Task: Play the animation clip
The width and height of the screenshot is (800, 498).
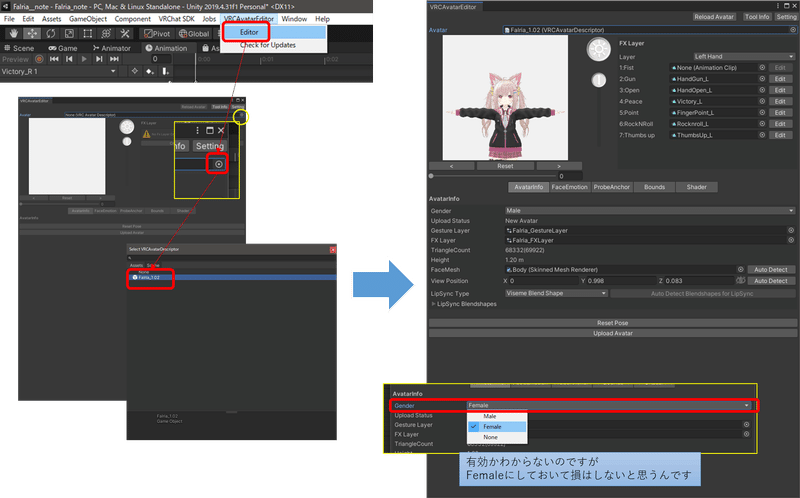Action: 84,59
